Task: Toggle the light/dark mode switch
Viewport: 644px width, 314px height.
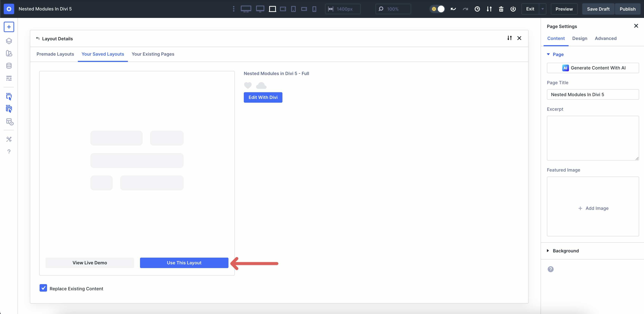Action: [437, 9]
